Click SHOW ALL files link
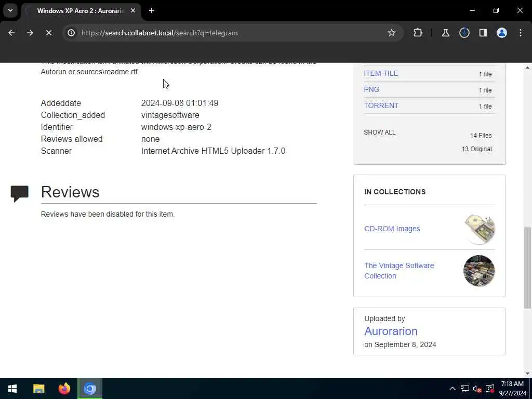The image size is (532, 399). 380,132
